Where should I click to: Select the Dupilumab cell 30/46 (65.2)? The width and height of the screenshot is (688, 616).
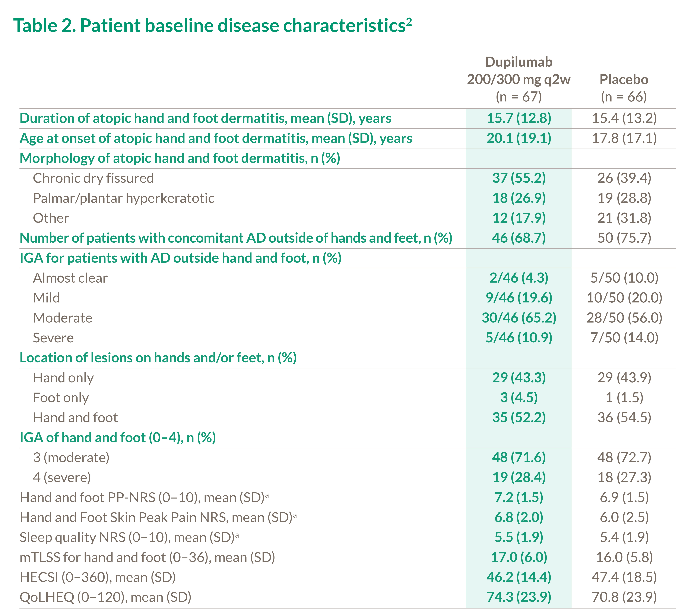pyautogui.click(x=519, y=318)
